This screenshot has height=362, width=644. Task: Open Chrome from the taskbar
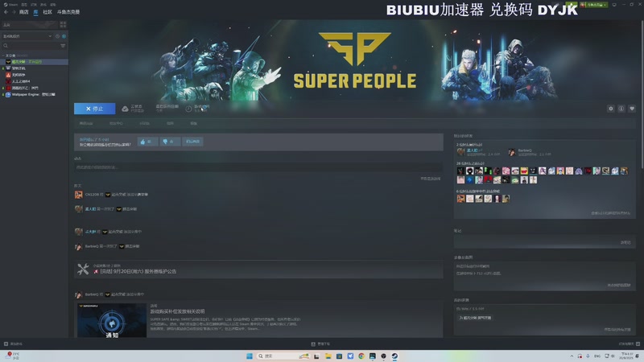click(361, 356)
